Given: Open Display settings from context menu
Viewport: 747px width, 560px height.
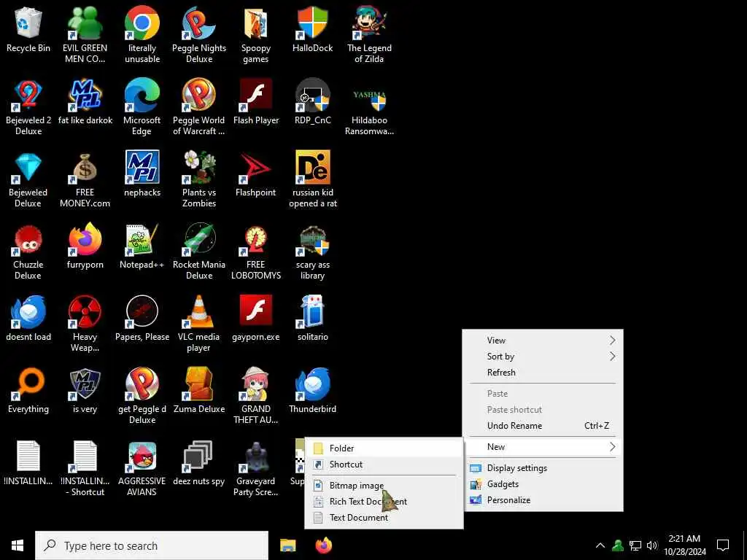Looking at the screenshot, I should point(543,468).
